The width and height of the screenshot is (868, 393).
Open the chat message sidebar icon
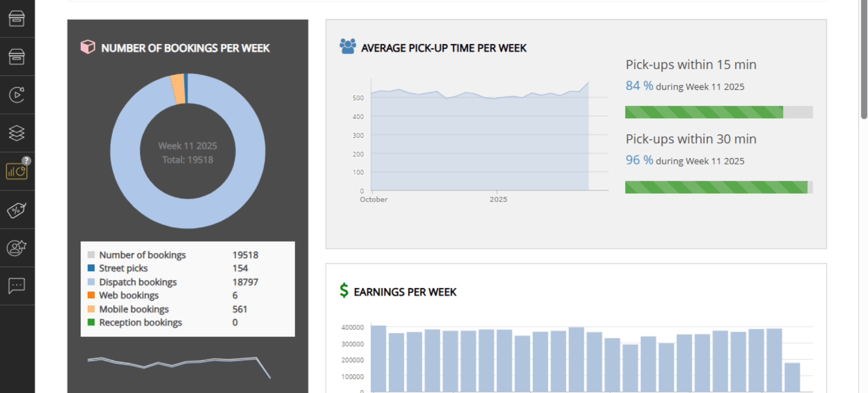[x=17, y=286]
